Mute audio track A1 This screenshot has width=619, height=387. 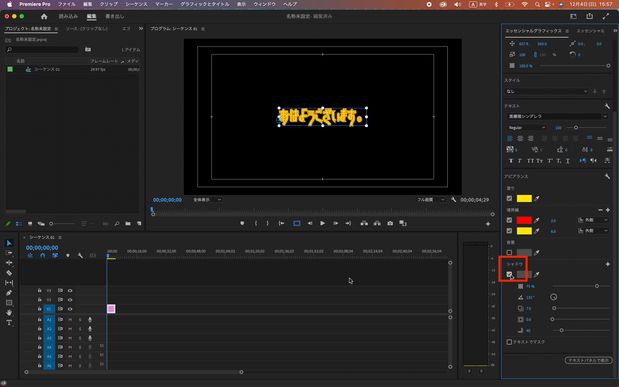(70, 319)
